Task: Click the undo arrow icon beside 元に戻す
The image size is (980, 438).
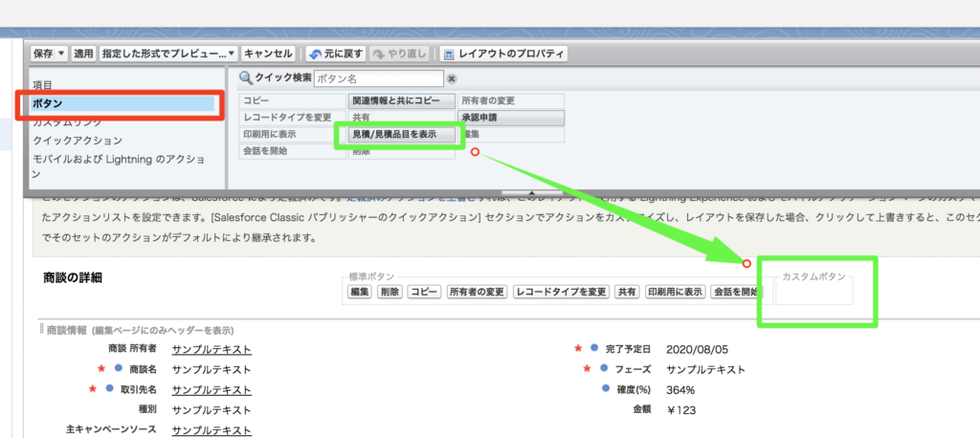Action: tap(316, 55)
